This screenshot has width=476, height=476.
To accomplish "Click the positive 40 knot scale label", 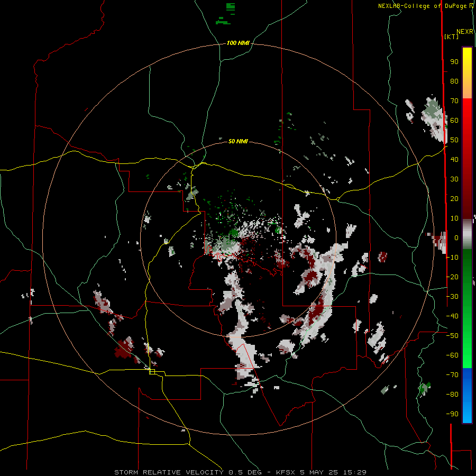I will point(454,160).
